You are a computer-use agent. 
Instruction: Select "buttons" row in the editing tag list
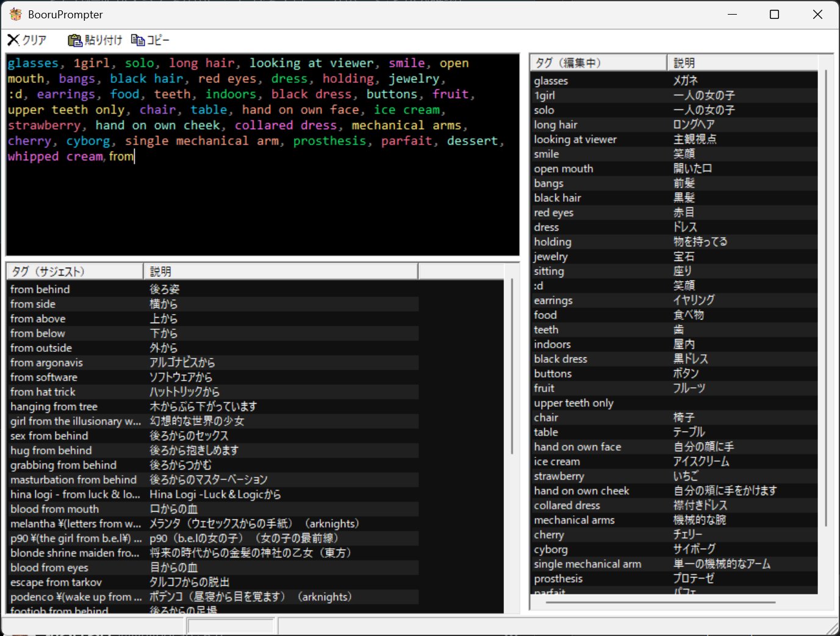[x=674, y=373]
